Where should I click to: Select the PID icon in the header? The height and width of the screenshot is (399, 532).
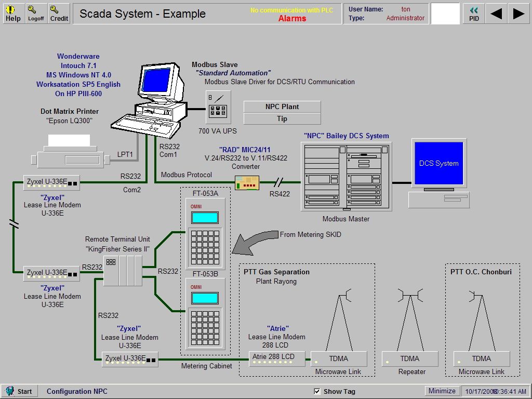pos(473,12)
